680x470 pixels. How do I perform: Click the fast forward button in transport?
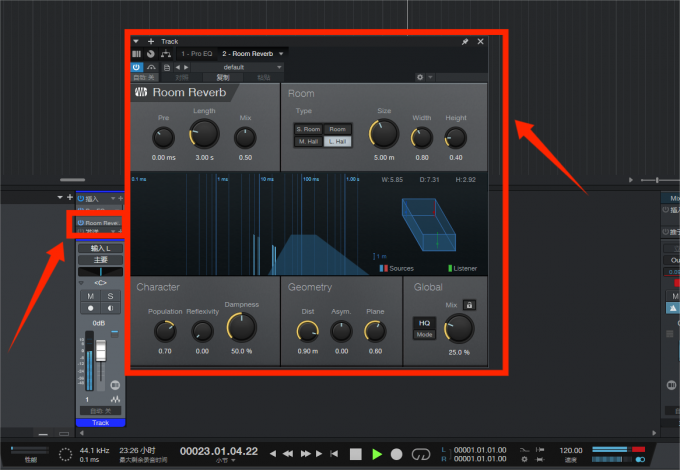point(305,454)
